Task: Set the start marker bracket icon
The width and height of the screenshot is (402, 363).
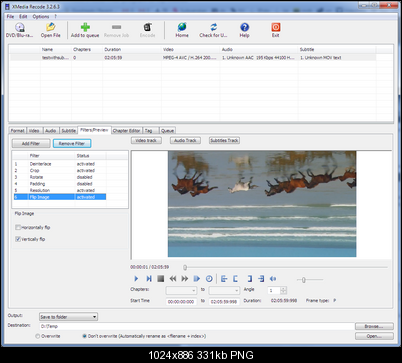Action: 236,279
